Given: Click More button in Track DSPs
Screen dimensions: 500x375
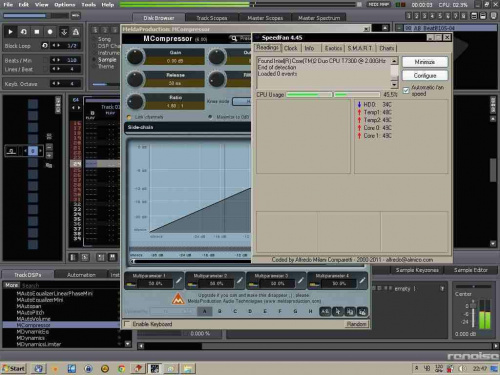Looking at the screenshot, I should tap(11, 285).
